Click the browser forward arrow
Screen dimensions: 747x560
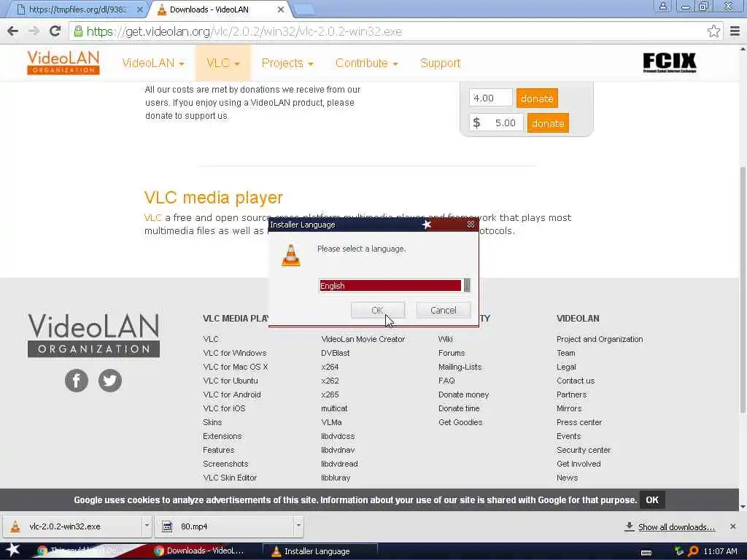[x=34, y=31]
